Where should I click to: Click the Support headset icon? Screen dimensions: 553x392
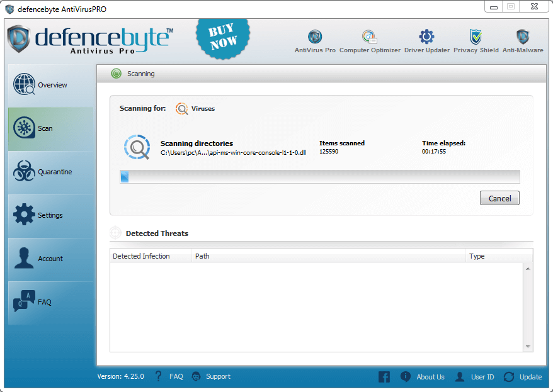coord(196,376)
